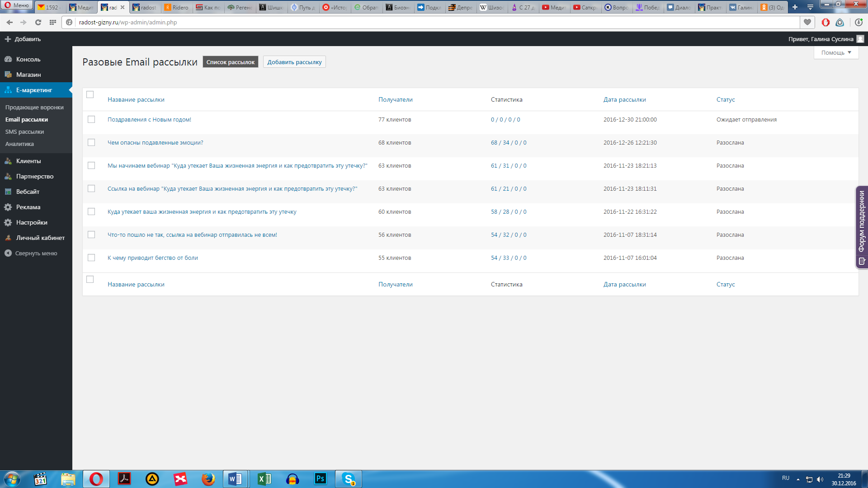Check the box for Поздравления с Новым годом!
This screenshot has width=868, height=488.
[91, 119]
